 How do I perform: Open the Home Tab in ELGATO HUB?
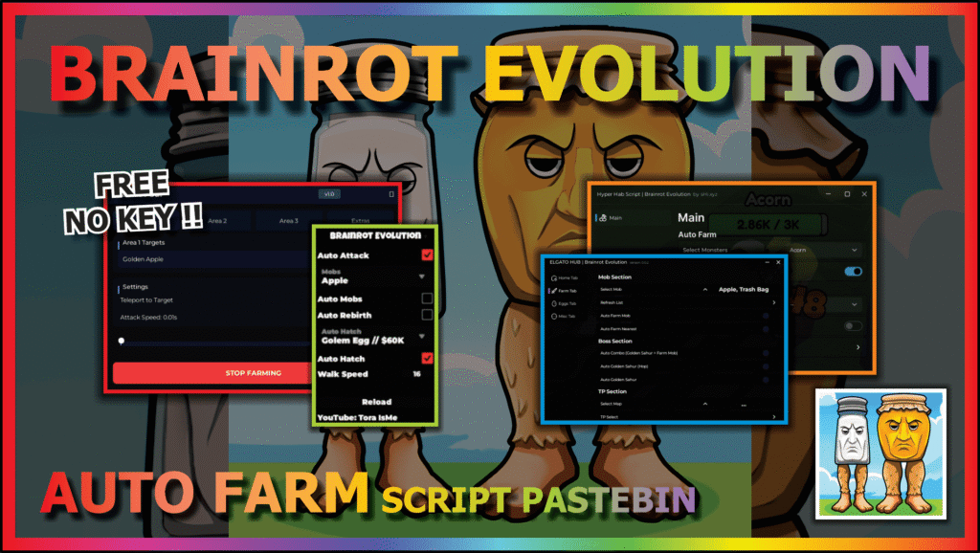click(x=565, y=278)
